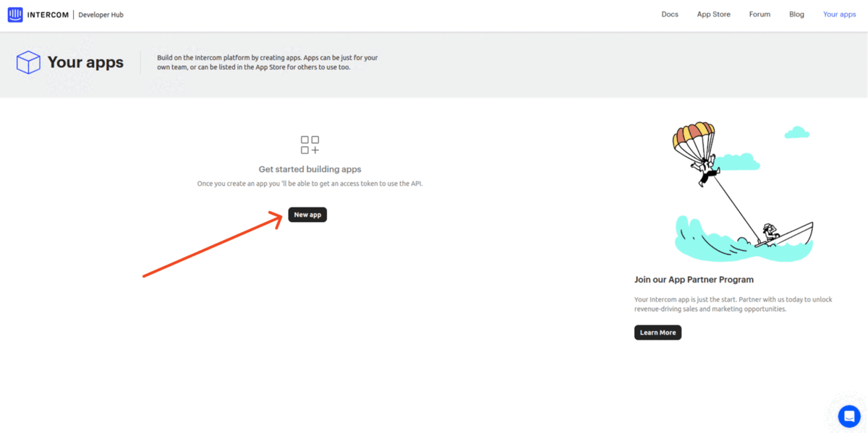Click the Developer Hub label in the header
Image resolution: width=868 pixels, height=433 pixels.
101,14
